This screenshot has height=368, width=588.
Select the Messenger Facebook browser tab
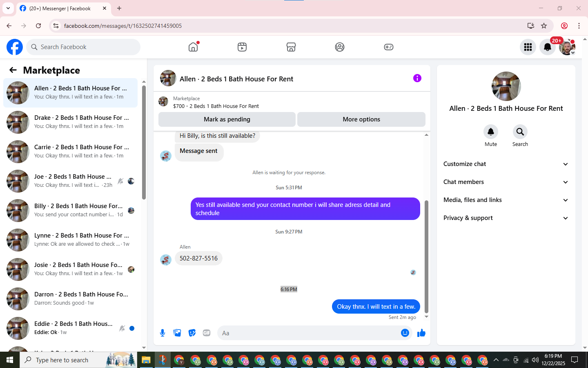(63, 9)
